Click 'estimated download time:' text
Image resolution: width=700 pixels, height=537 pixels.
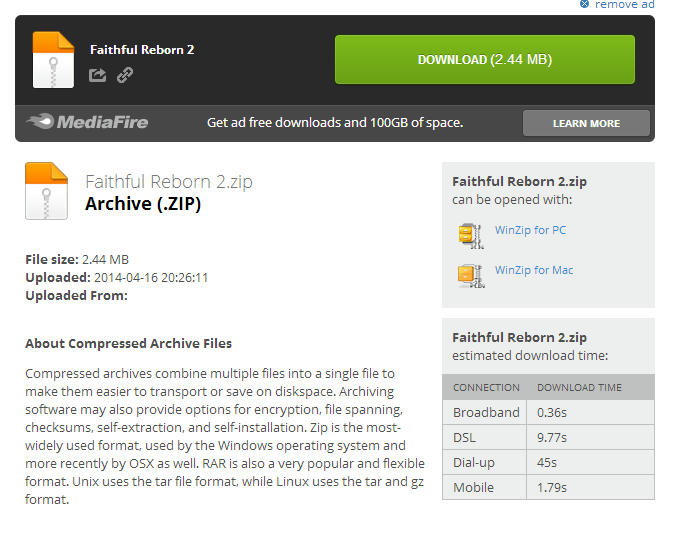(530, 356)
